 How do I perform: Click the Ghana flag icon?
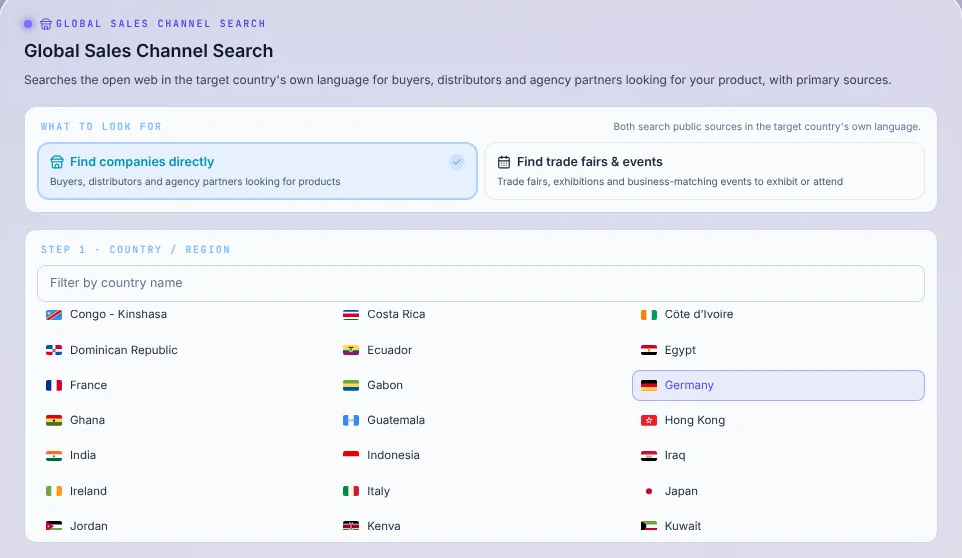point(54,420)
